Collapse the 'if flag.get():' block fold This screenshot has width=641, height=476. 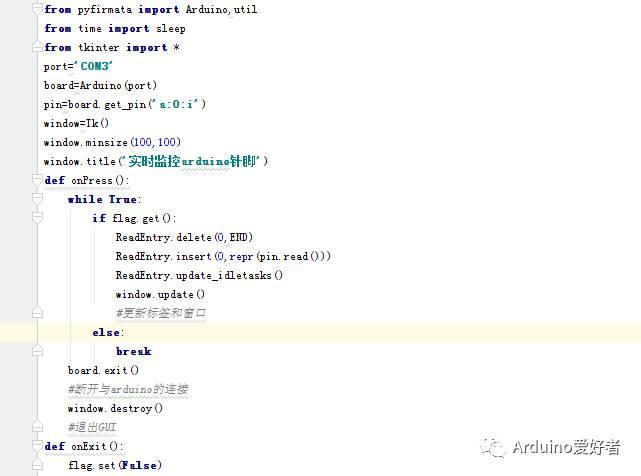37,218
